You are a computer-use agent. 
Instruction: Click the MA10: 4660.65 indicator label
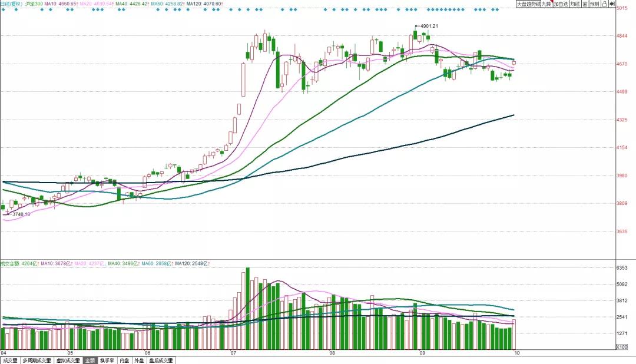tap(61, 4)
